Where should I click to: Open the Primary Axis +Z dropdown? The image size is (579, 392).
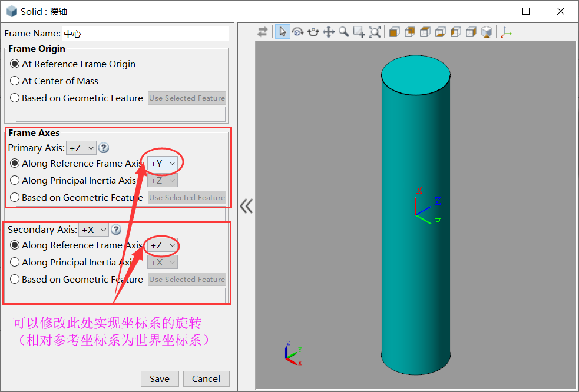81,148
